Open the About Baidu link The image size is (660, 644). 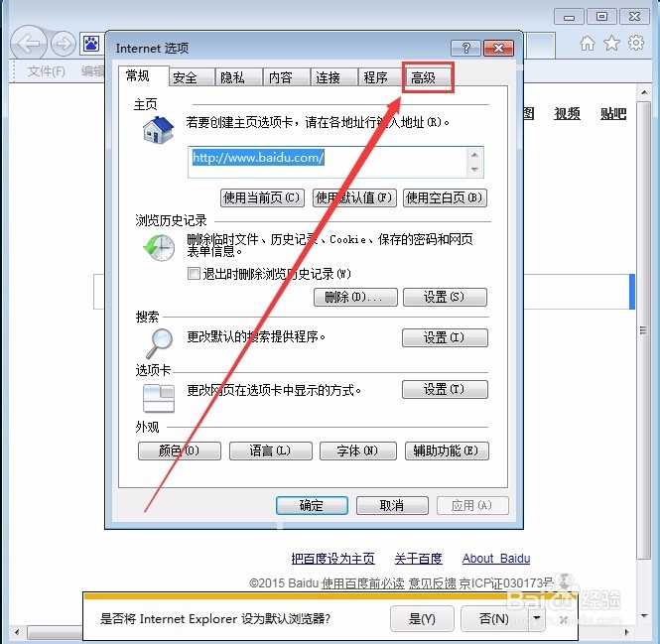click(496, 559)
